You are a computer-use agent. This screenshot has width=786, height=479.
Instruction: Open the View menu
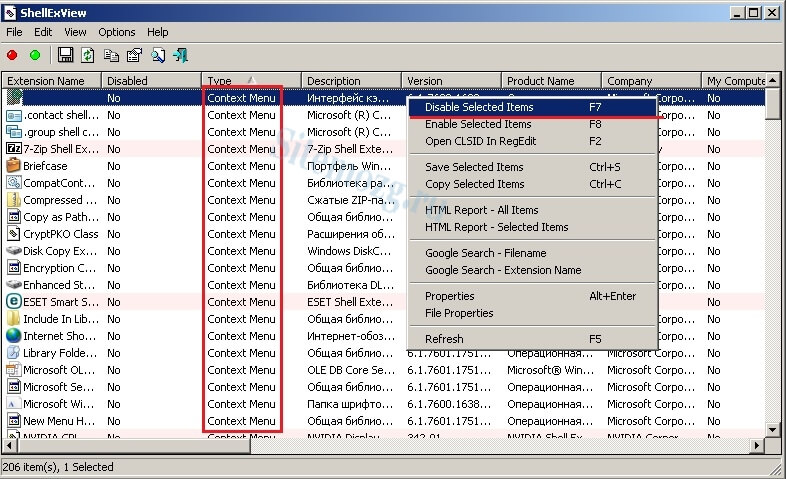pyautogui.click(x=75, y=32)
